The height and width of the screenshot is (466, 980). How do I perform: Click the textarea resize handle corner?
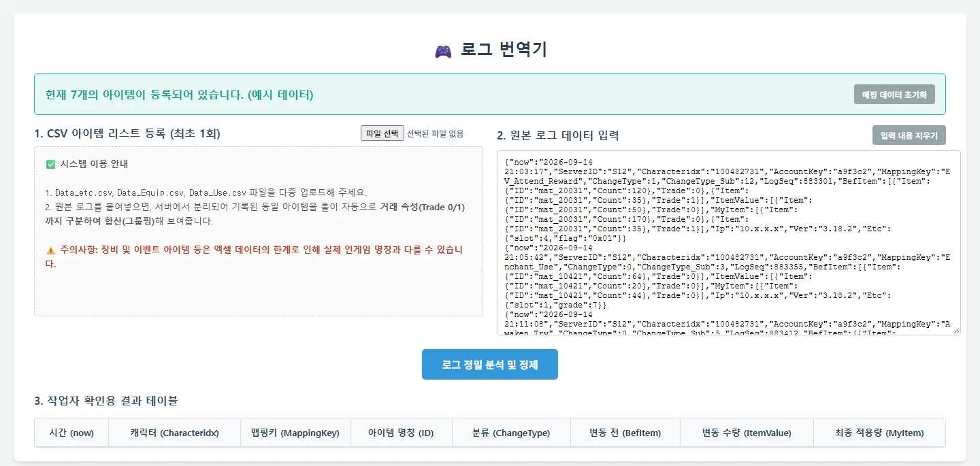click(957, 331)
